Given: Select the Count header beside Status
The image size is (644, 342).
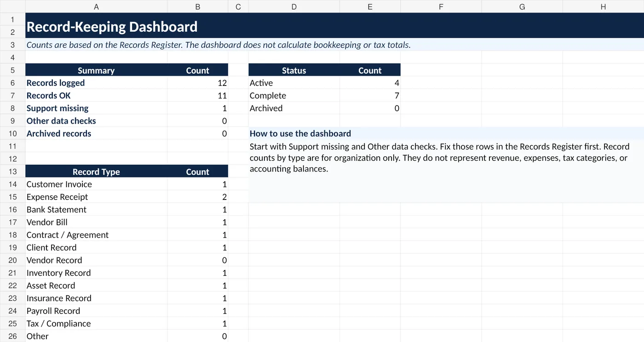Looking at the screenshot, I should click(x=370, y=70).
